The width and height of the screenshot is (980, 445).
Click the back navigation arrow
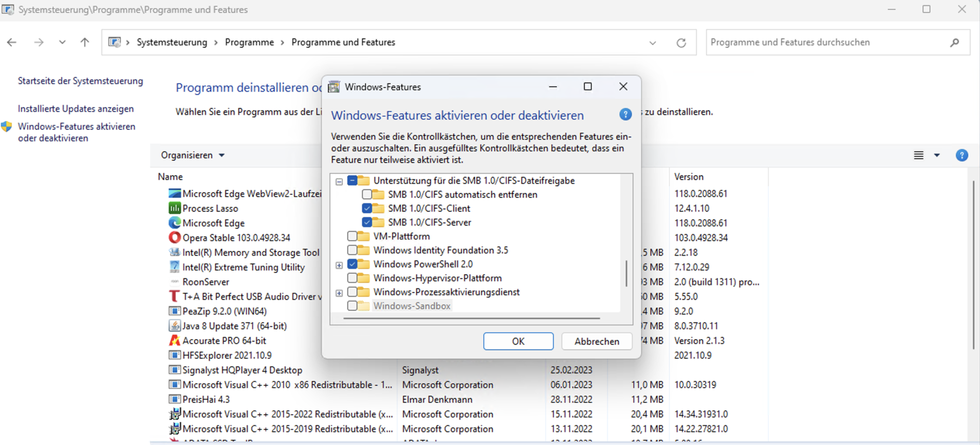(x=12, y=42)
